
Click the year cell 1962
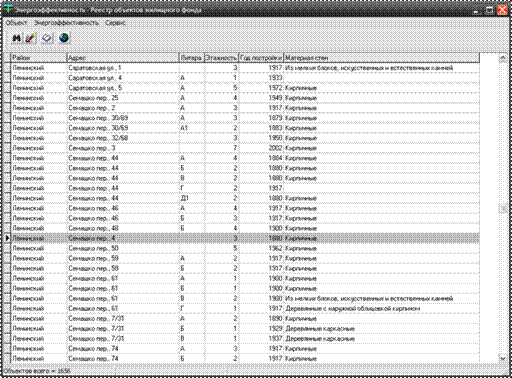pyautogui.click(x=261, y=248)
